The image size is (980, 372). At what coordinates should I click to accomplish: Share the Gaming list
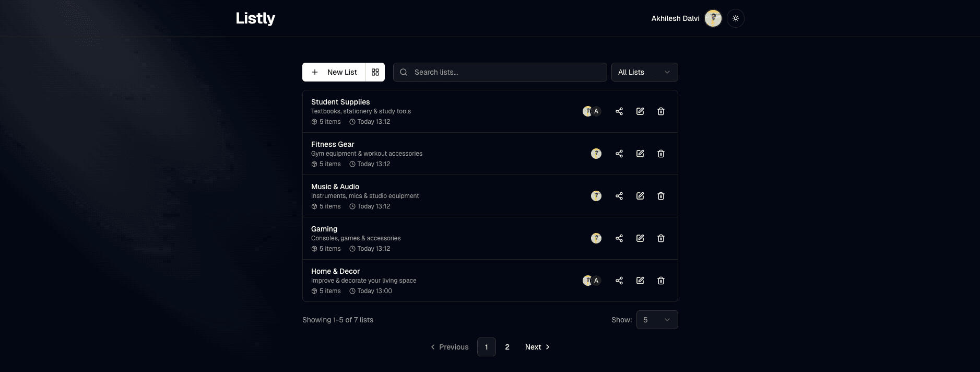click(619, 238)
